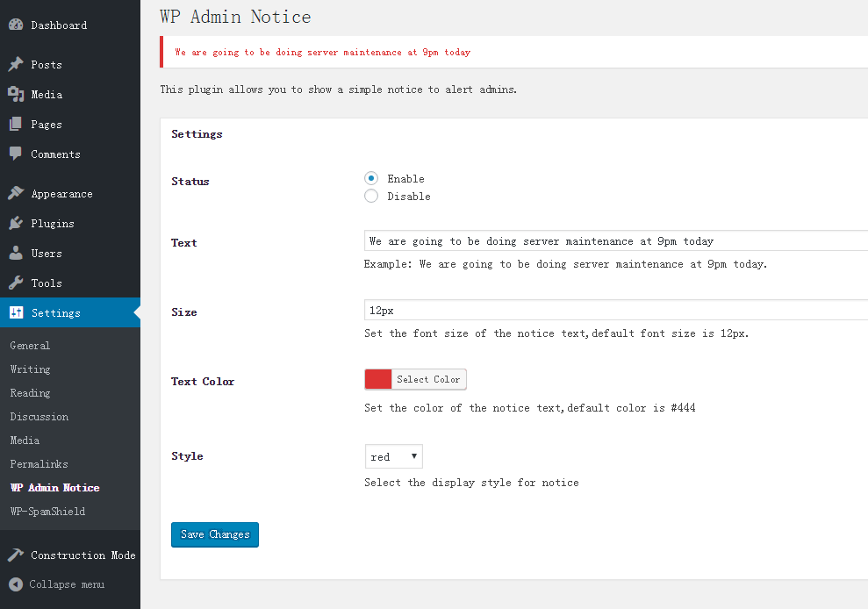Click the Posts pushpin icon
This screenshot has height=609, width=868.
pyautogui.click(x=16, y=64)
